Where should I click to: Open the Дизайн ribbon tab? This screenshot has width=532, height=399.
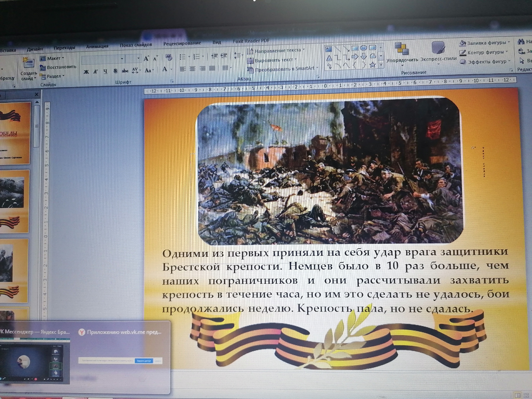(35, 49)
